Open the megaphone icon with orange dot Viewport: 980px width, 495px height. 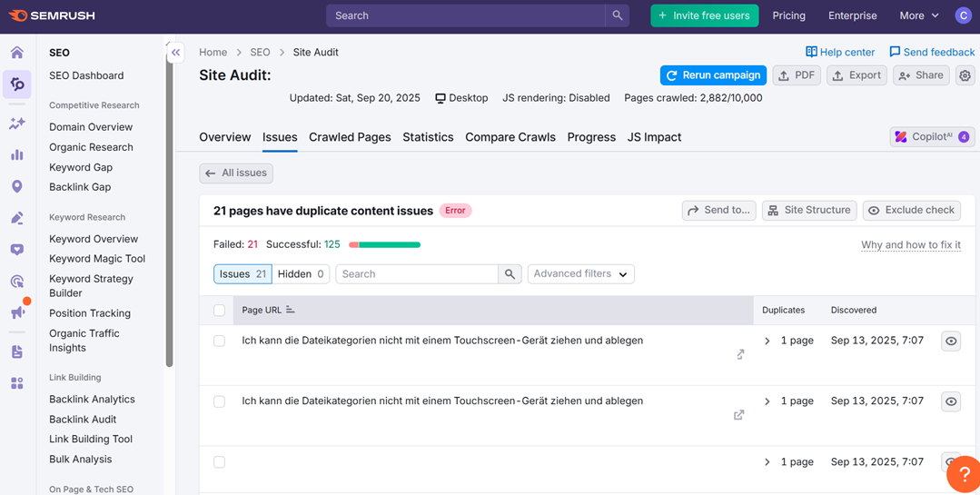[18, 312]
